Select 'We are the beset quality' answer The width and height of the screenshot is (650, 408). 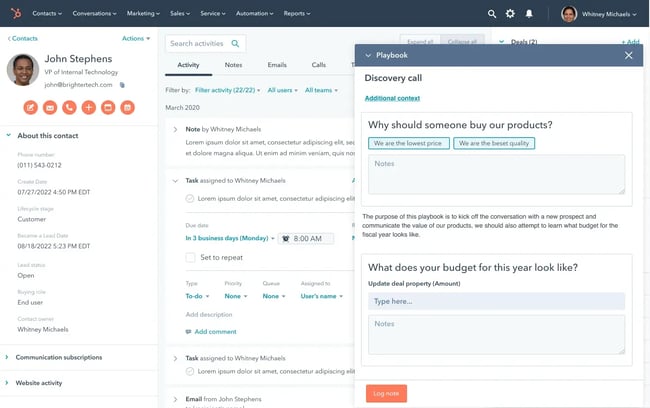point(494,143)
